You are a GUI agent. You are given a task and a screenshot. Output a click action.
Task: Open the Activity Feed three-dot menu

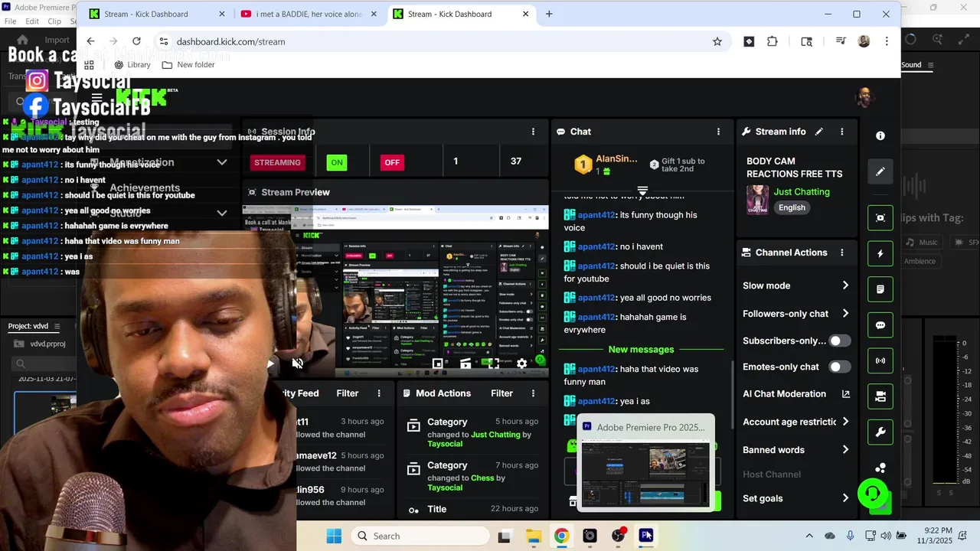379,393
